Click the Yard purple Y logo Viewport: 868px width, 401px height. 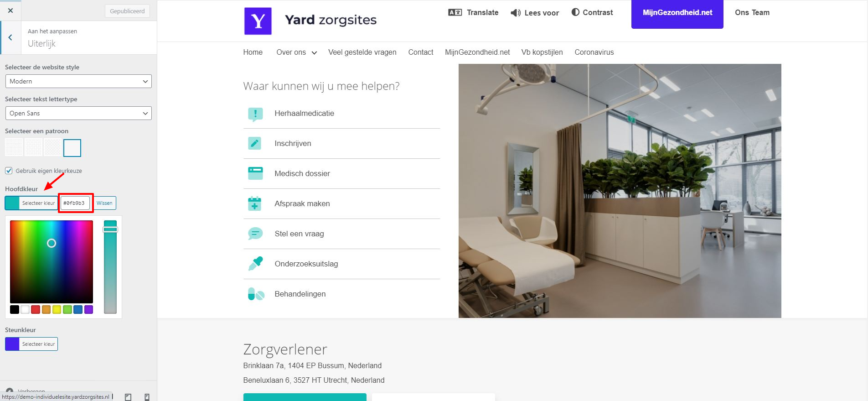click(258, 21)
